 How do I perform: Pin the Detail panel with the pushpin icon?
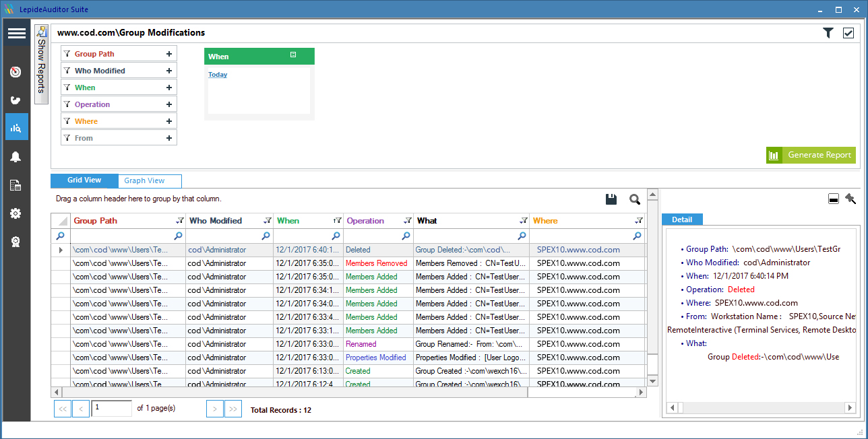[850, 199]
